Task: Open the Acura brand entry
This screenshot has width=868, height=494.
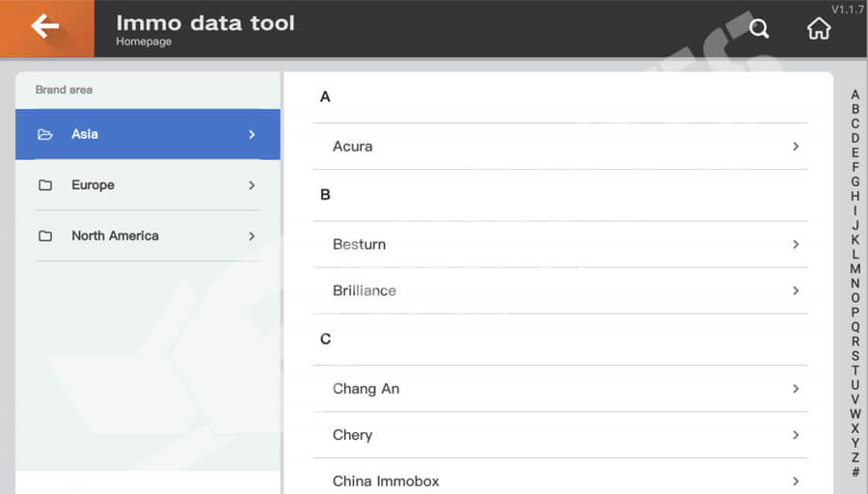Action: 559,147
